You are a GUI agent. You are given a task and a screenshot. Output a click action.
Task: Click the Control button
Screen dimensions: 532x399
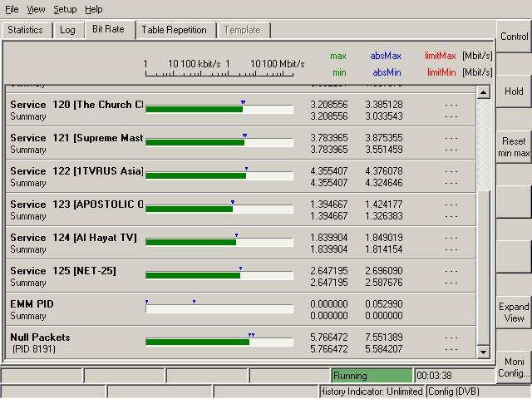[514, 37]
